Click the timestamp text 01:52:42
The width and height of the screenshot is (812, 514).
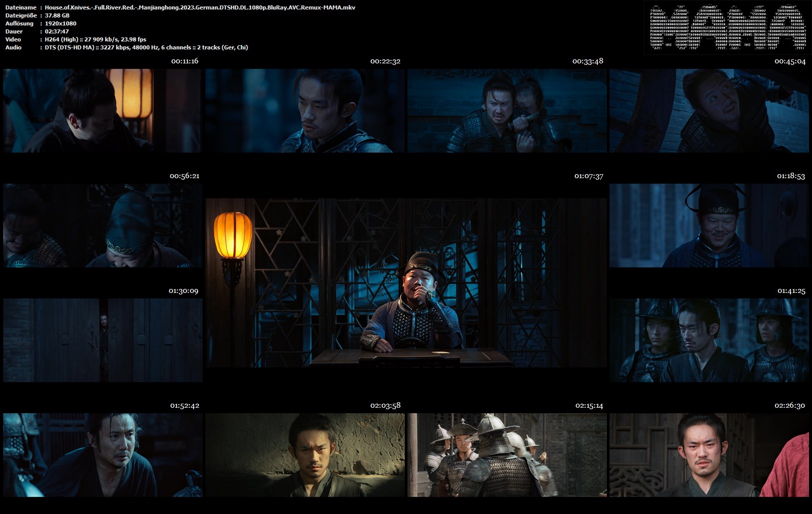pyautogui.click(x=185, y=405)
